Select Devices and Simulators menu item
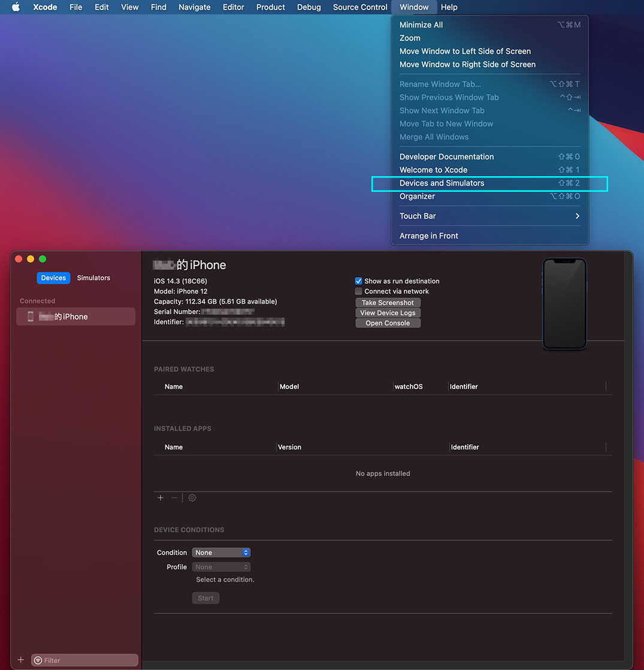 point(489,183)
